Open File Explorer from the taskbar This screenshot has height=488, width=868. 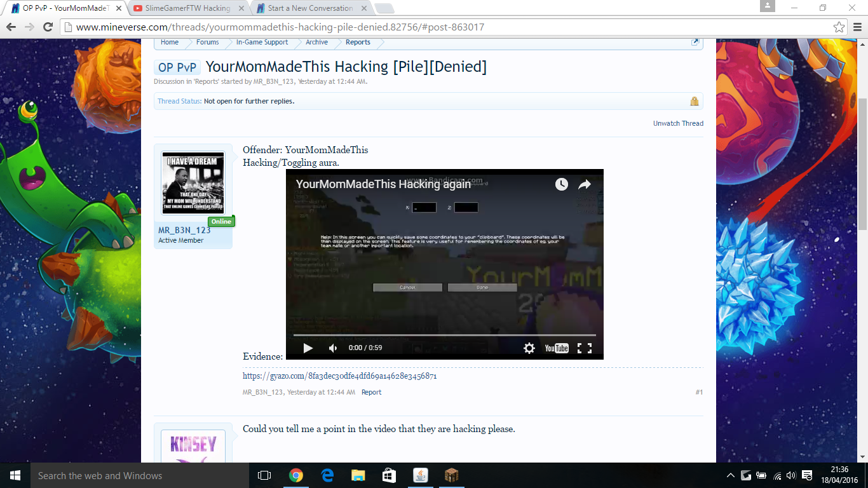coord(358,475)
